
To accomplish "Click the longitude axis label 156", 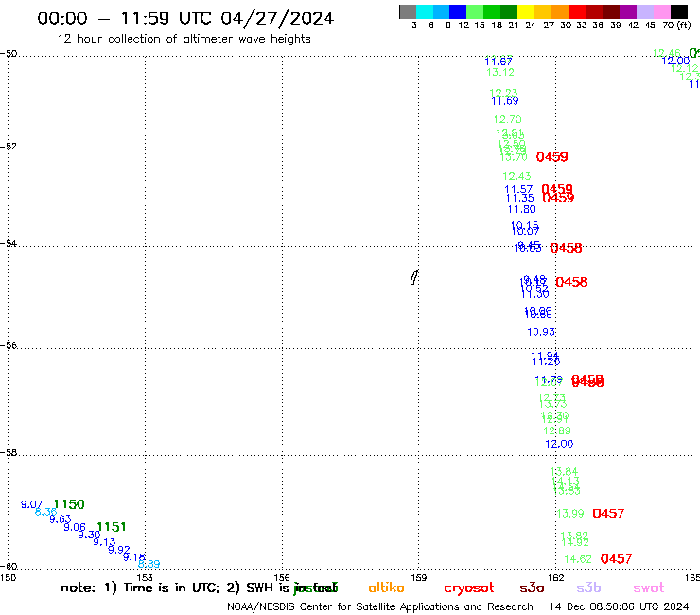I will pyautogui.click(x=282, y=578).
